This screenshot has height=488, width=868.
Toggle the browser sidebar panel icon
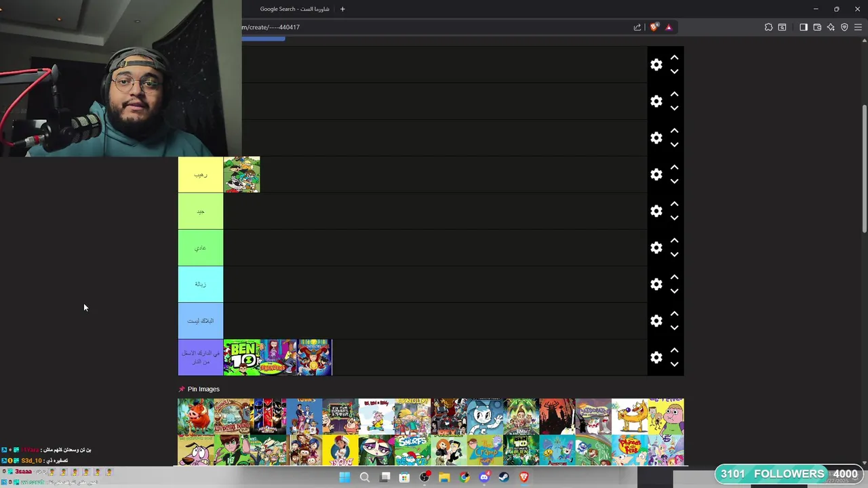(804, 27)
